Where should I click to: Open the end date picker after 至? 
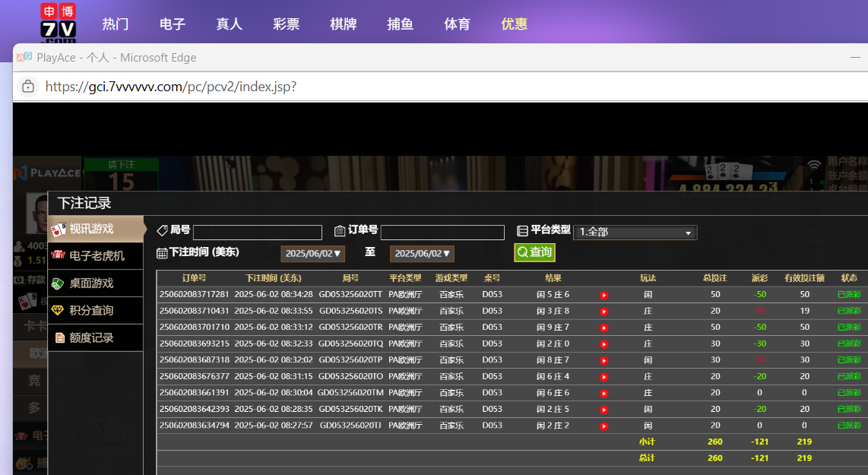coord(422,254)
